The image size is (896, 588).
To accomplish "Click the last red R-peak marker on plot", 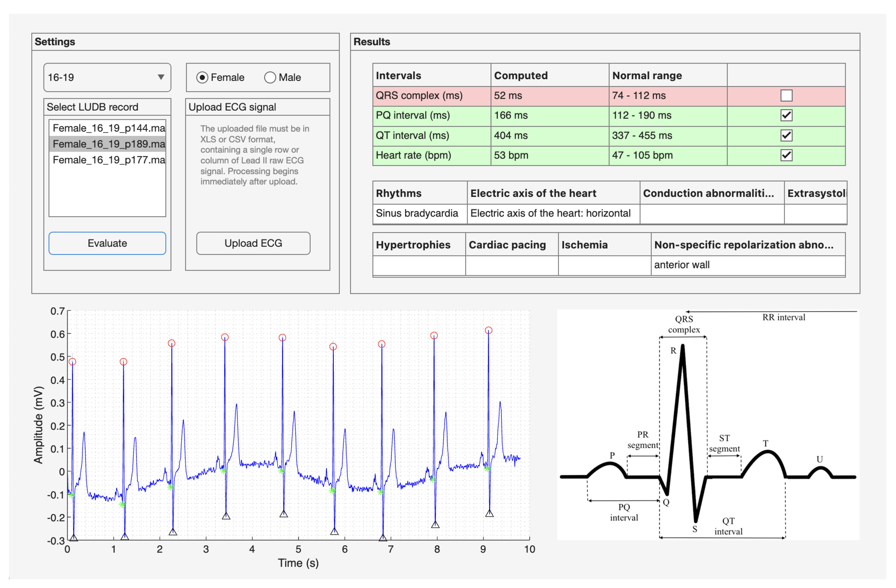I will coord(489,330).
